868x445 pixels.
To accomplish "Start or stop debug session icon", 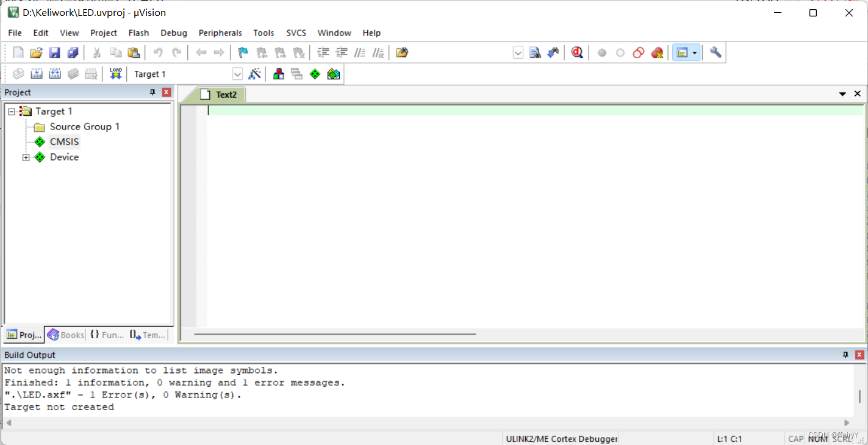I will pos(577,52).
